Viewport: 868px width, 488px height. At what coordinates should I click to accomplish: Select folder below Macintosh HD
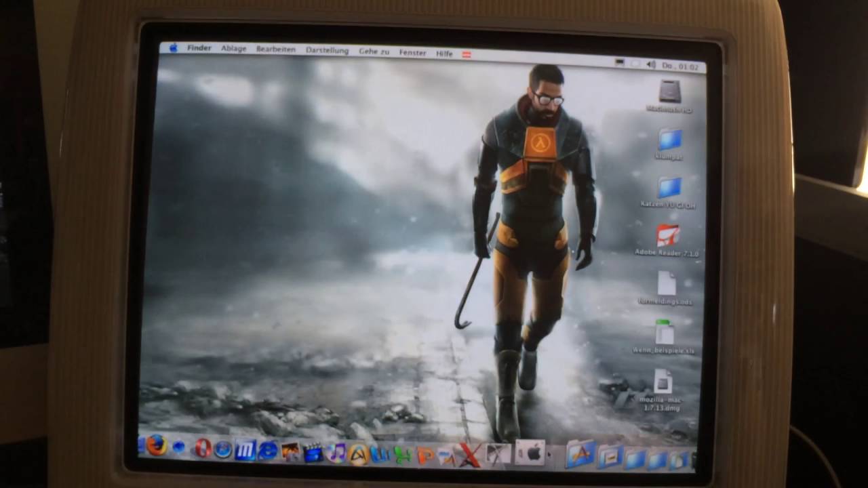point(669,140)
